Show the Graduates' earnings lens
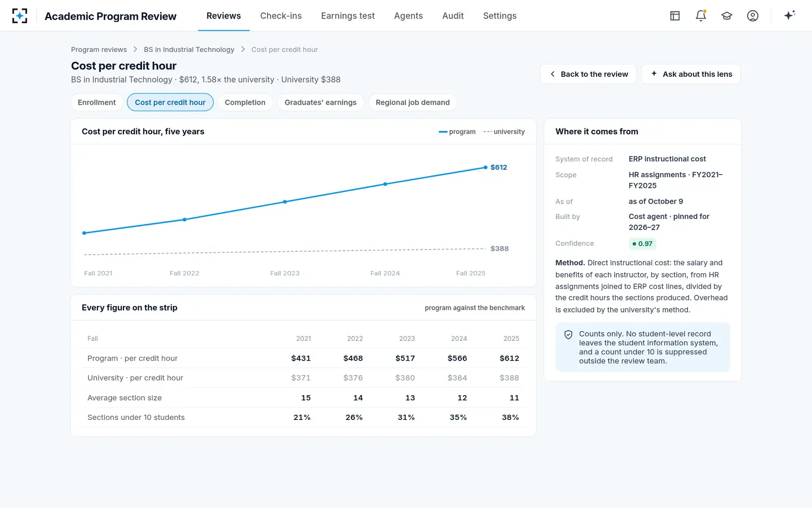The width and height of the screenshot is (812, 508). (x=320, y=102)
